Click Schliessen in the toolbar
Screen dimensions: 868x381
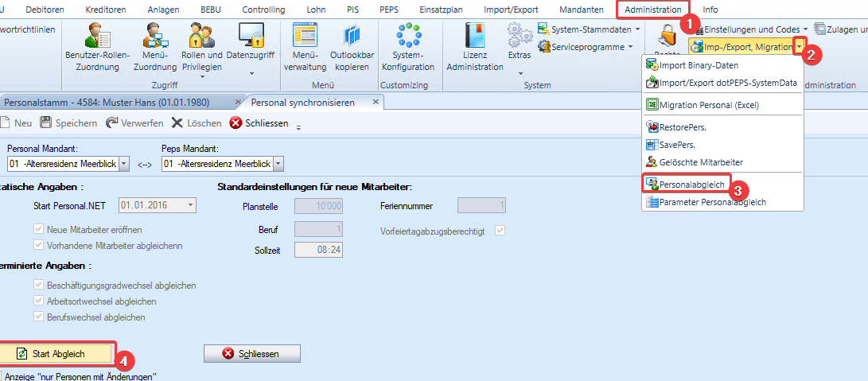click(x=259, y=123)
